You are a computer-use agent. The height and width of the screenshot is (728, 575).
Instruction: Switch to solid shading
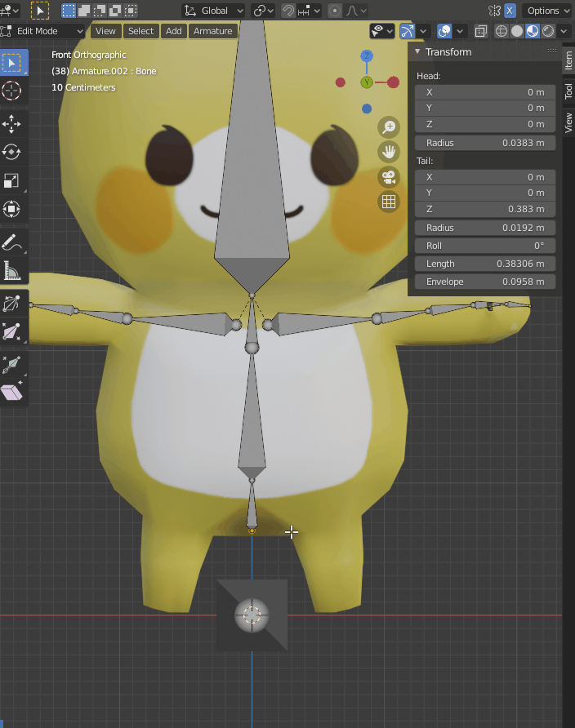(x=517, y=31)
